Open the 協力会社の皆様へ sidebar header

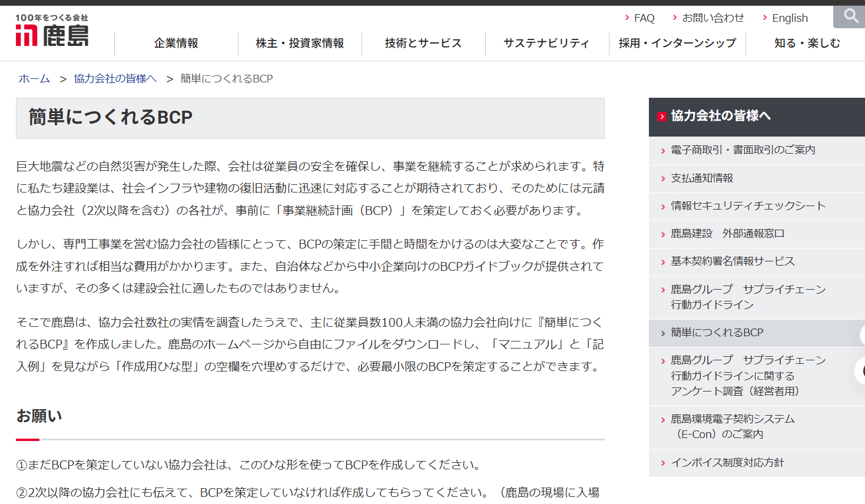coord(757,117)
